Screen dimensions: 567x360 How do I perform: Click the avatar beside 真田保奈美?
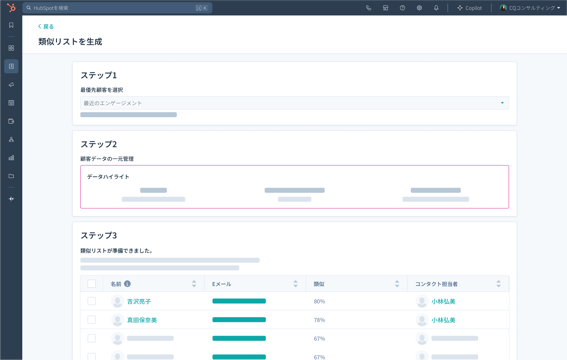pos(117,320)
